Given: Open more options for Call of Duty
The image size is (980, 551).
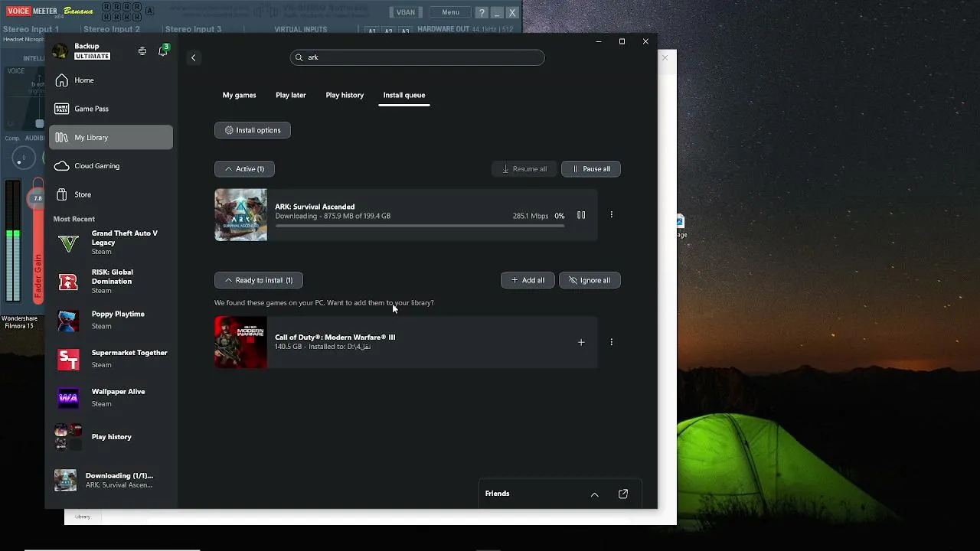Looking at the screenshot, I should 611,342.
